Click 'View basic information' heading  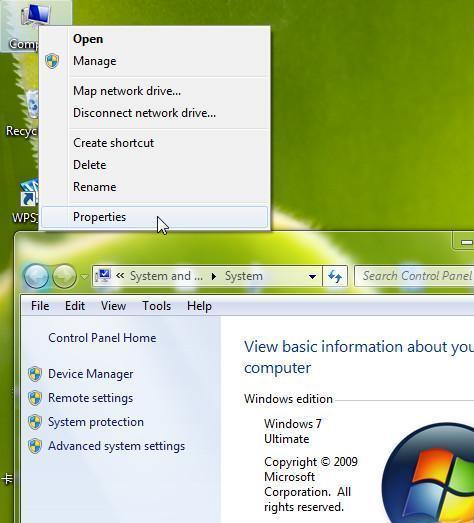point(359,357)
